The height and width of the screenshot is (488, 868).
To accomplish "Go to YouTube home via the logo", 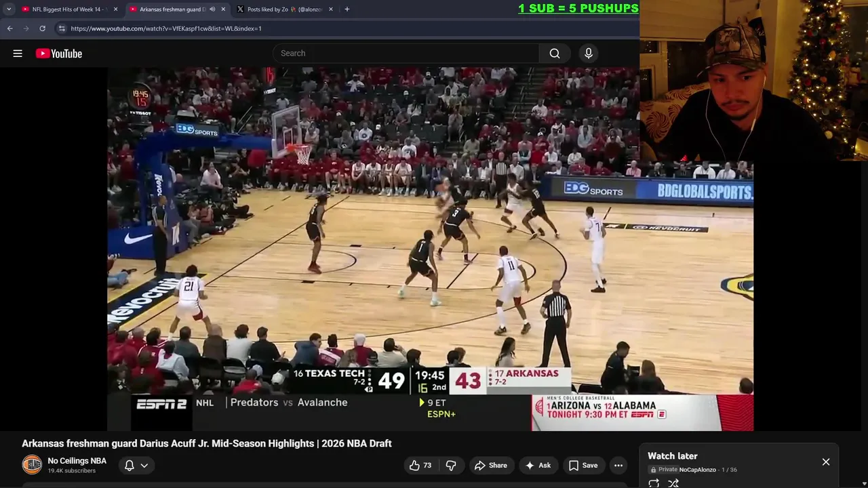I will click(59, 54).
